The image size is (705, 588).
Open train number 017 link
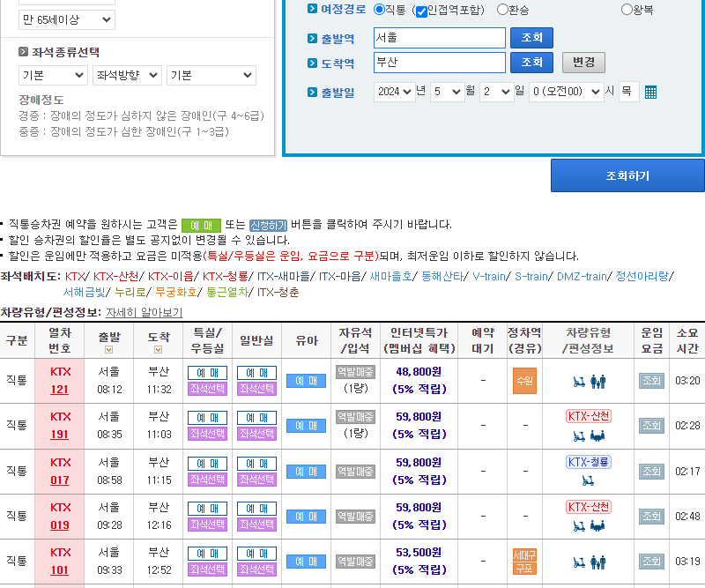59,480
